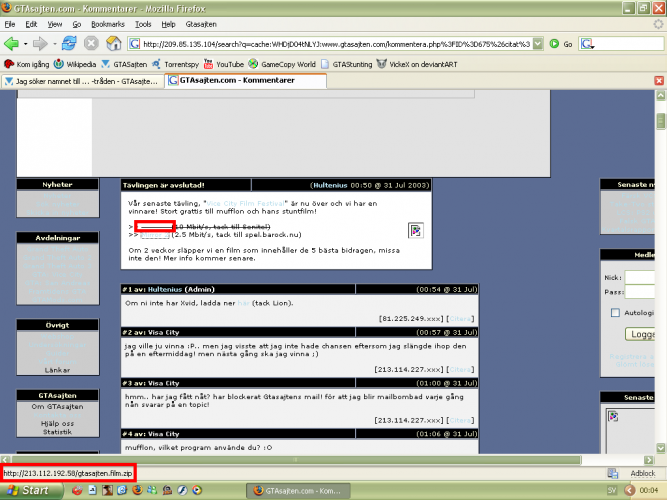The height and width of the screenshot is (500, 667).
Task: Click the Vice City Film Festival link
Action: click(245, 203)
